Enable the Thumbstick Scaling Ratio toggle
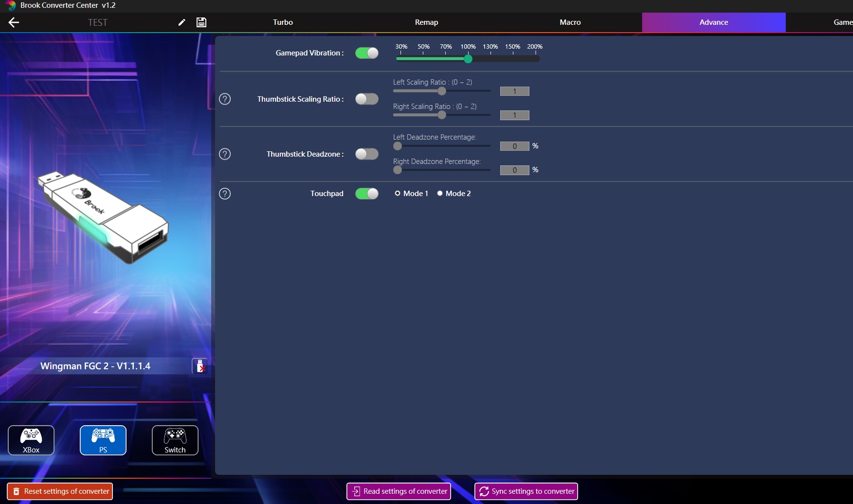 point(367,99)
